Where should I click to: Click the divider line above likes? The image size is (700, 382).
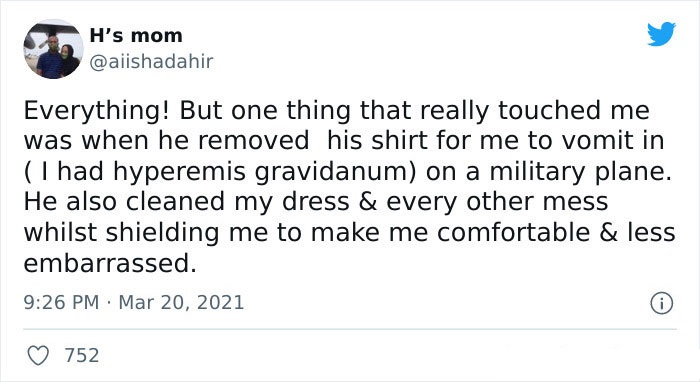tap(350, 329)
